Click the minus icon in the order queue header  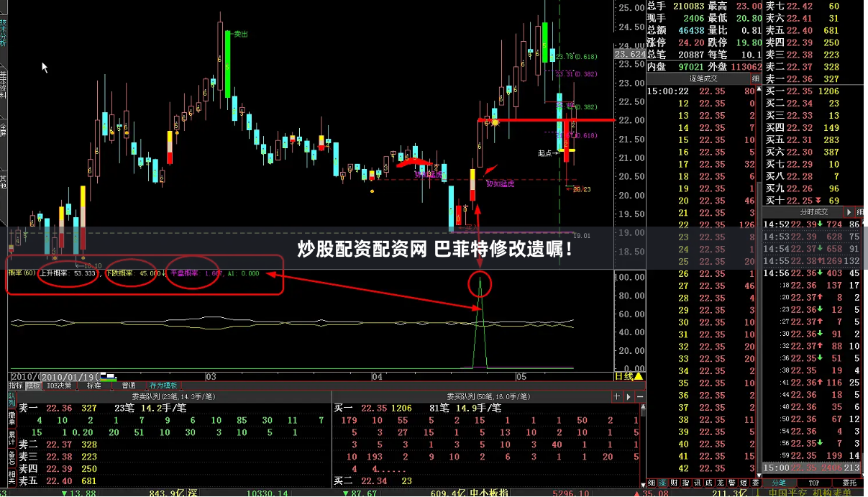tap(640, 396)
